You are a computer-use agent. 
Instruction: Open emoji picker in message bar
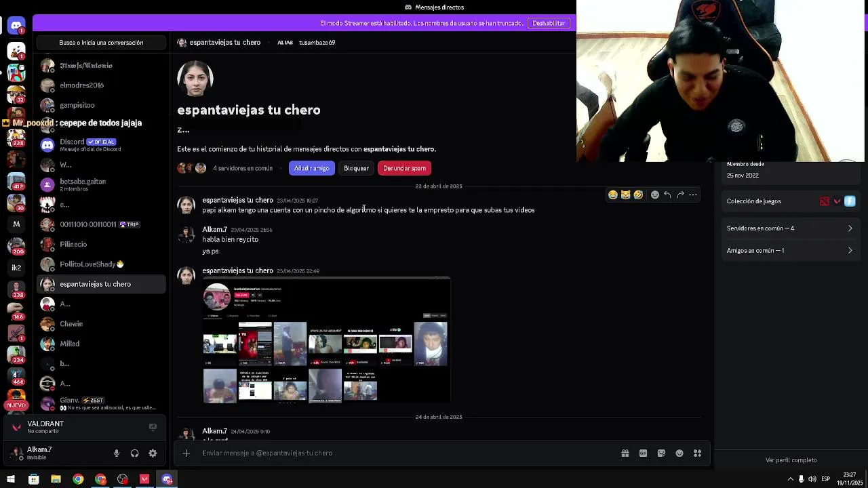tap(679, 453)
